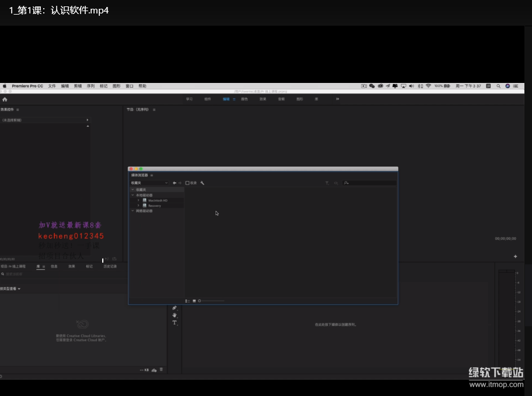Open the 编辑 workspace options menu icon

point(234,99)
